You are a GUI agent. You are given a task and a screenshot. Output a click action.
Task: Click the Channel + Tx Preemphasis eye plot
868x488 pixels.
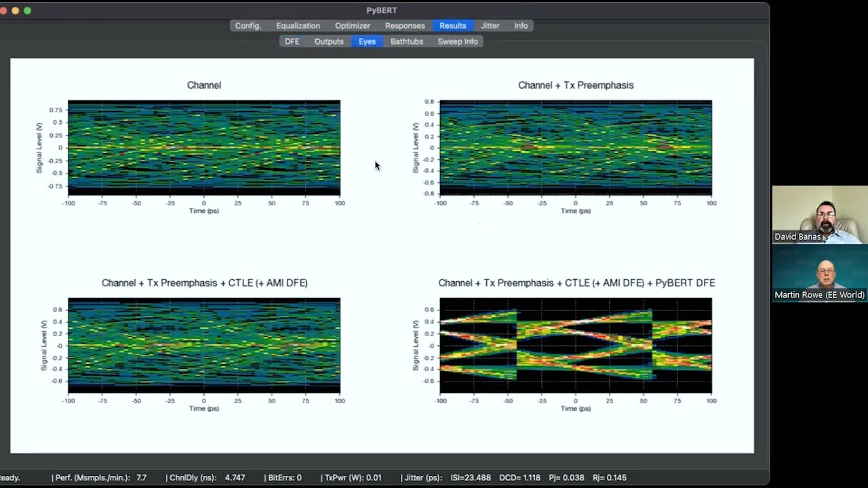click(x=576, y=148)
